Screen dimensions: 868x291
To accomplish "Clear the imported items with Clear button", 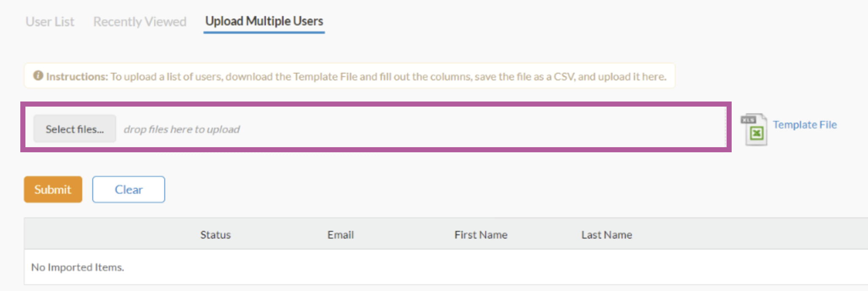I will coord(129,189).
